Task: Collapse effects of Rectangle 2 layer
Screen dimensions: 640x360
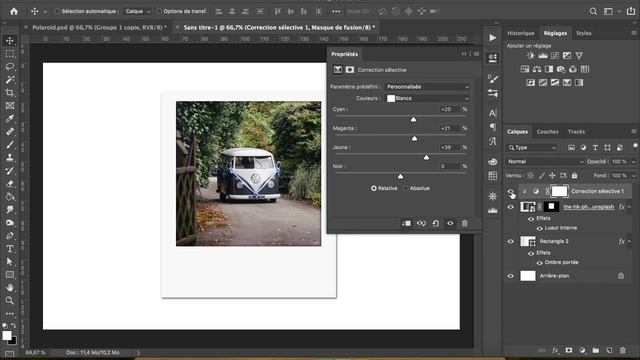Action: 629,241
